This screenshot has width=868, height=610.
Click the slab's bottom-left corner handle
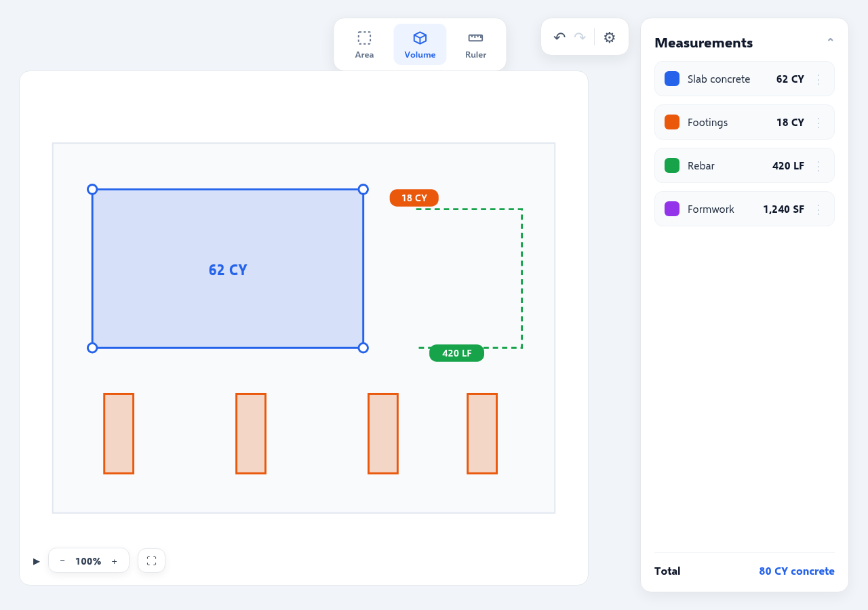pyautogui.click(x=92, y=348)
